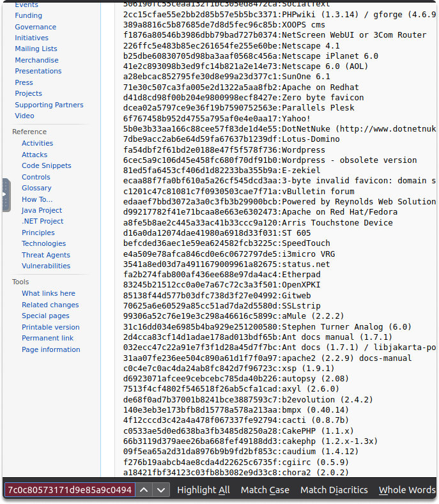Click the 'status.net' hash line
This screenshot has height=504, width=439.
click(227, 264)
